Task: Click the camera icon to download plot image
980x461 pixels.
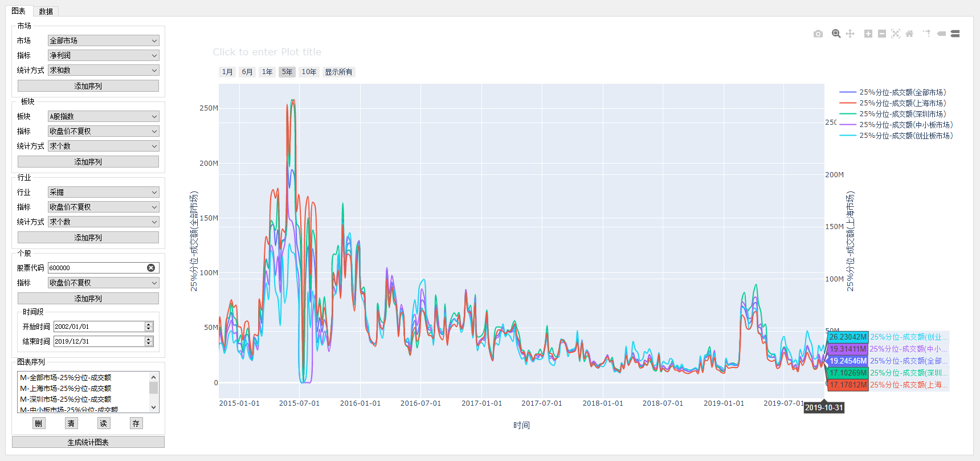Action: click(818, 34)
